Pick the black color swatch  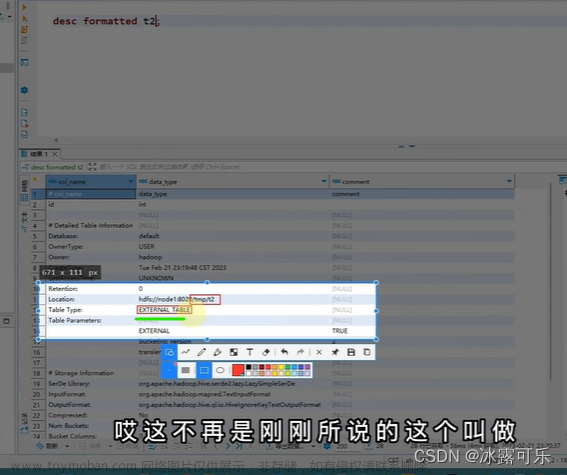(248, 367)
